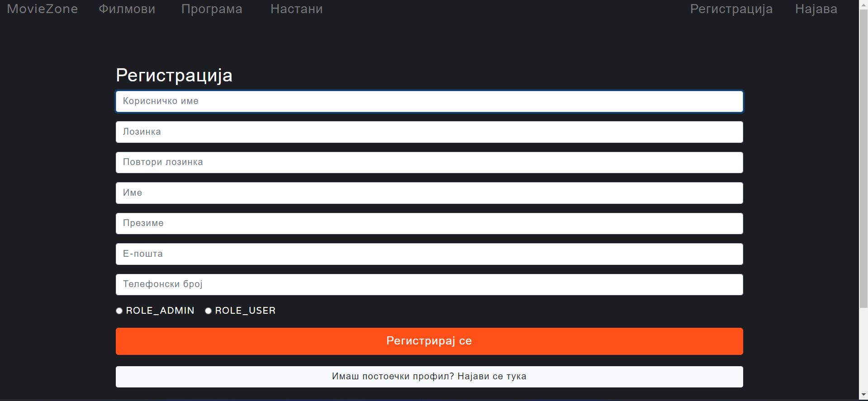The image size is (868, 401).
Task: Select the Телефонски број field
Action: tap(429, 284)
